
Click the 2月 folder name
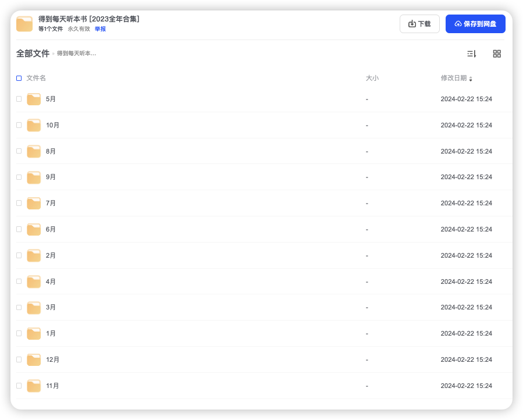(x=51, y=255)
